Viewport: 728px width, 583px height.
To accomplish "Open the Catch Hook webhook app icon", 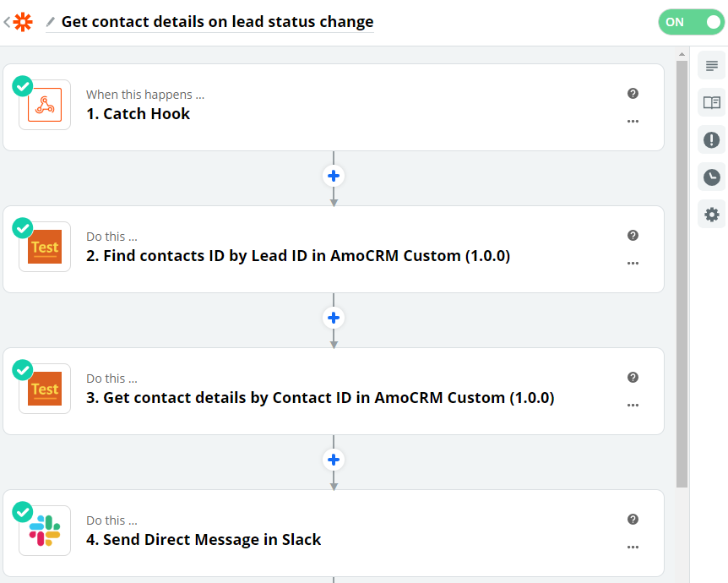I will click(x=45, y=105).
